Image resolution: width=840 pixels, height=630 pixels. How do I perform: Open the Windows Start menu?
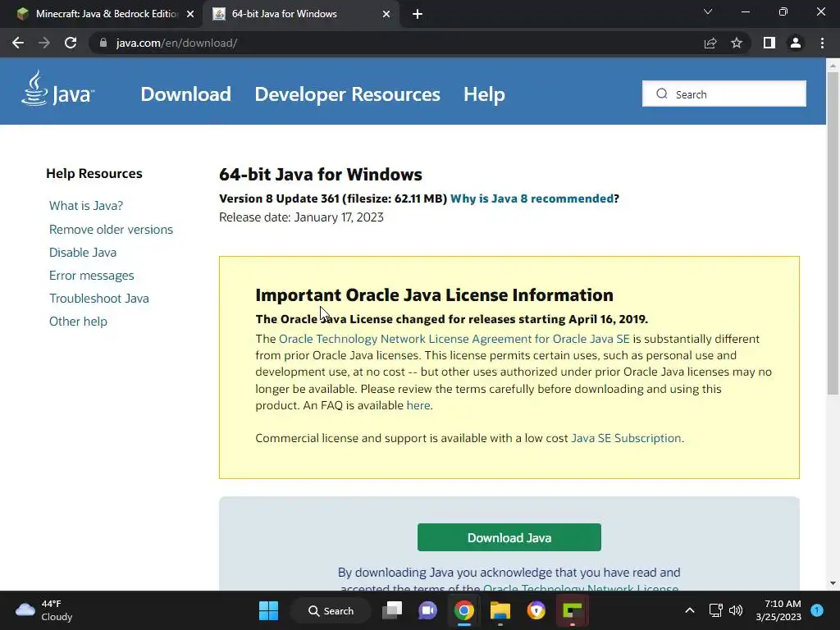pyautogui.click(x=268, y=610)
